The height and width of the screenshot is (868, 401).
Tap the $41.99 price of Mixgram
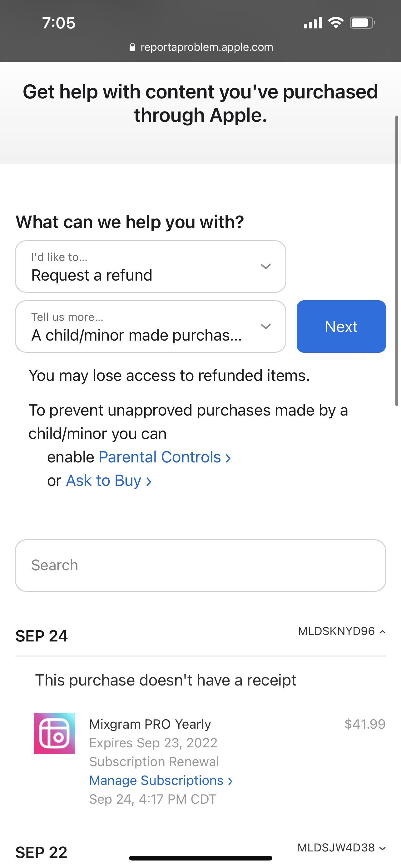[x=365, y=724]
